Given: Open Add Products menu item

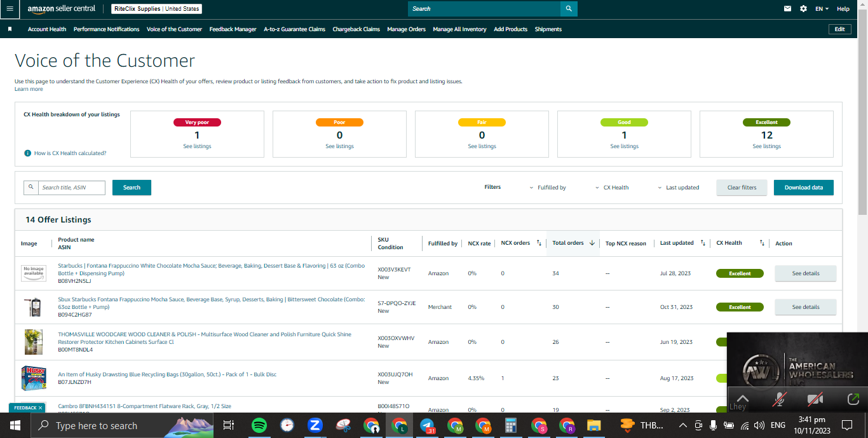Looking at the screenshot, I should (510, 29).
